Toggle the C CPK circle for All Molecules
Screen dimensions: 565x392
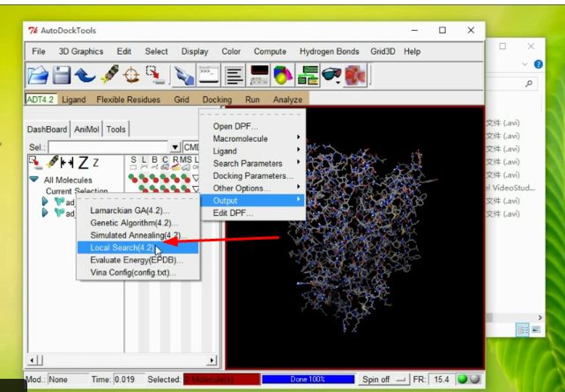[x=163, y=177]
